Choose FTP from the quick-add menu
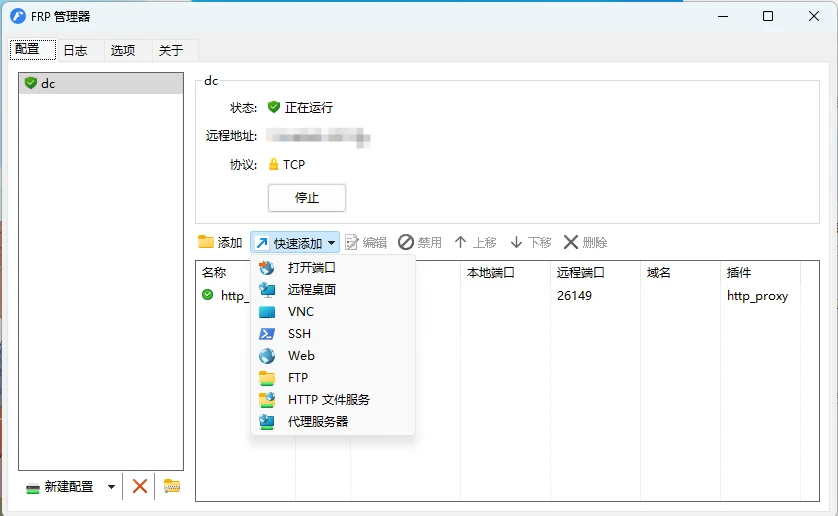Screen dimensions: 838x516 333,378
